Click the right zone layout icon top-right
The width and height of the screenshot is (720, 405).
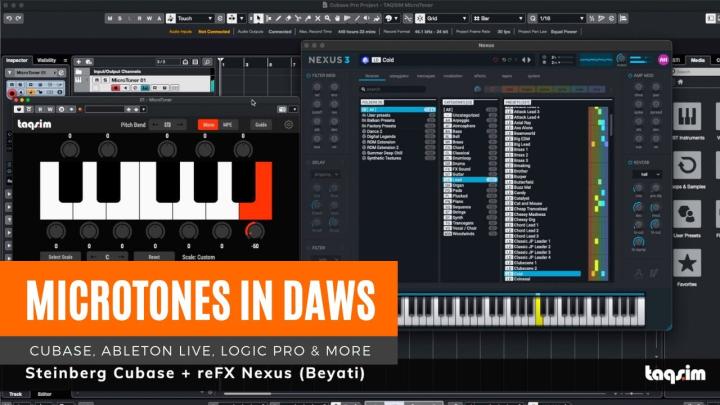[x=710, y=18]
